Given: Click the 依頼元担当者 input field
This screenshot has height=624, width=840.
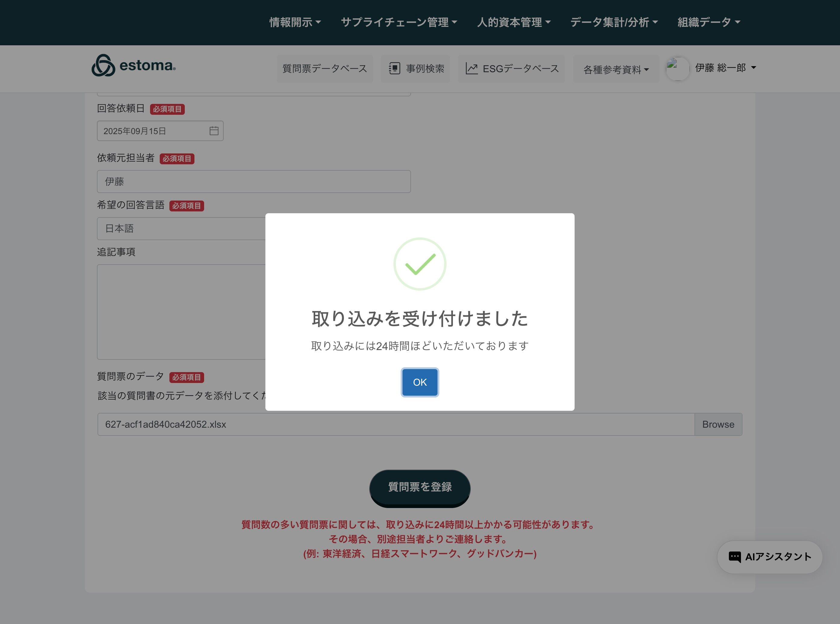Looking at the screenshot, I should [253, 181].
